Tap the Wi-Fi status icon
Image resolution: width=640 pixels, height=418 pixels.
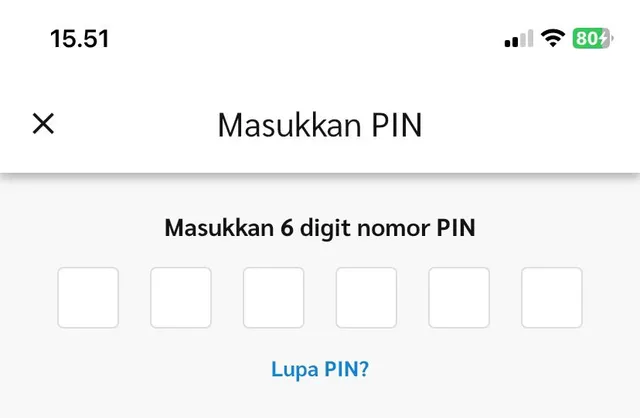point(552,39)
